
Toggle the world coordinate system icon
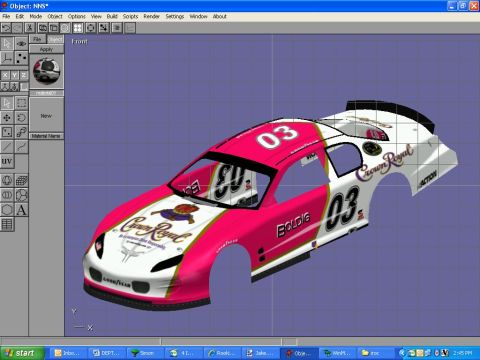(x=5, y=87)
